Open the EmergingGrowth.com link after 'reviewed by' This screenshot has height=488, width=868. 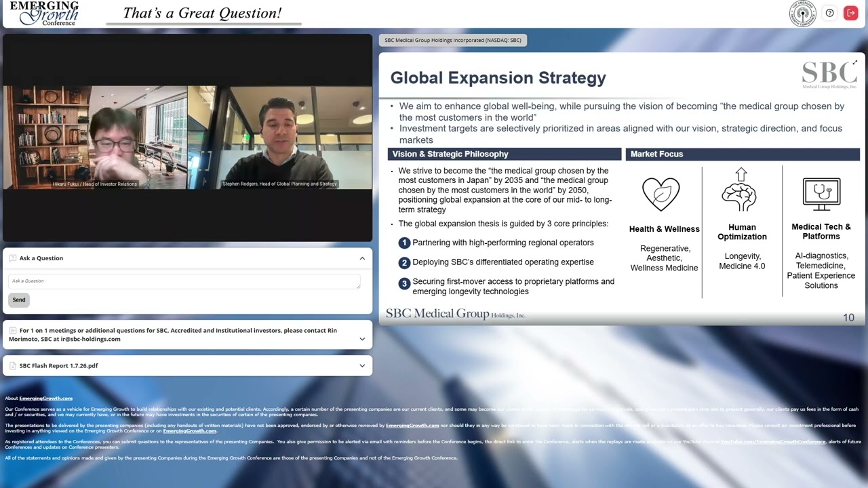pyautogui.click(x=412, y=426)
